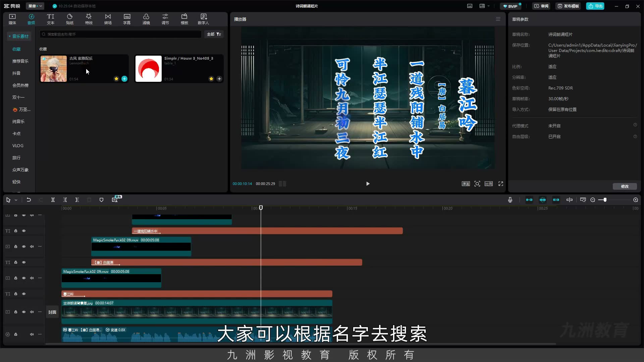Add Simple / House 3_No405_3 to track

219,79
